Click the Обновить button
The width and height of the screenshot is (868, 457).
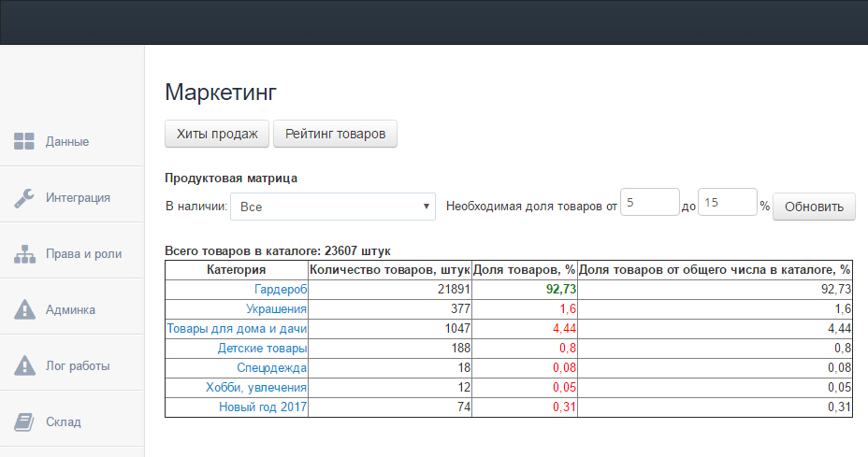[x=814, y=207]
